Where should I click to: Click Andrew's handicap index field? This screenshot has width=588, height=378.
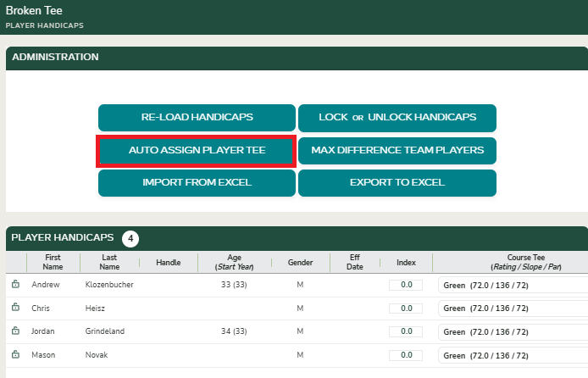point(406,285)
